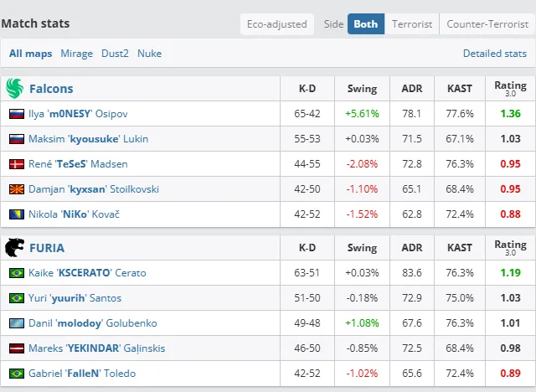Click the Brazilian flag beside yuurih
Viewport: 536px width, 392px height.
pyautogui.click(x=17, y=298)
